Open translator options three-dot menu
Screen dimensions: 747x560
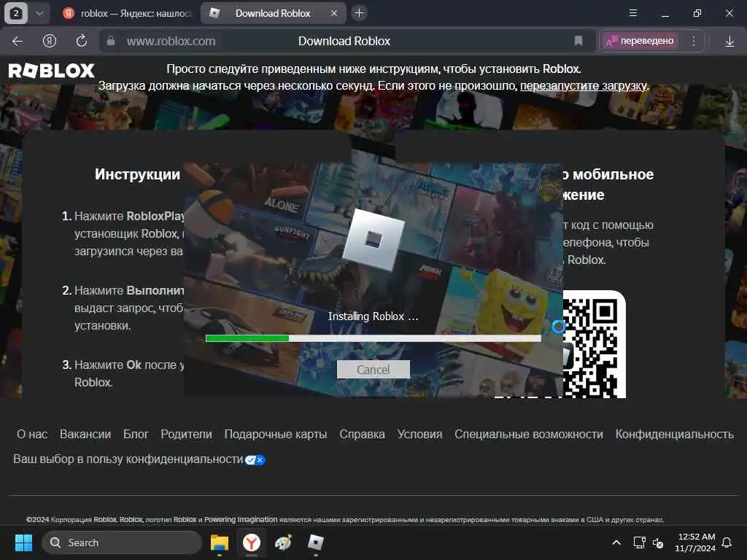[x=694, y=42]
